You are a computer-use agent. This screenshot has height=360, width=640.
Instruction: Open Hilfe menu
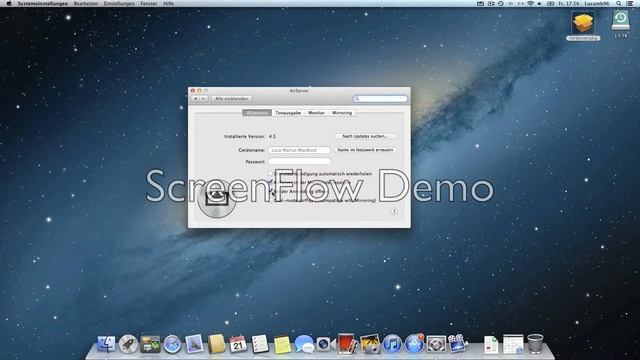[169, 3]
